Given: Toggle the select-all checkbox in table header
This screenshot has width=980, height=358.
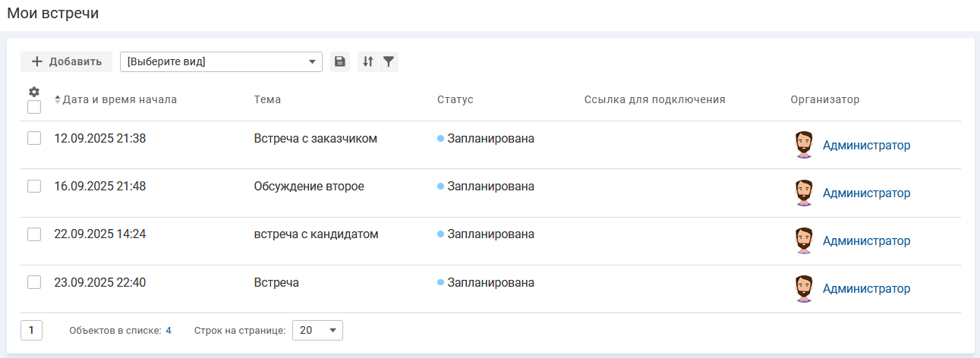Looking at the screenshot, I should click(x=34, y=107).
